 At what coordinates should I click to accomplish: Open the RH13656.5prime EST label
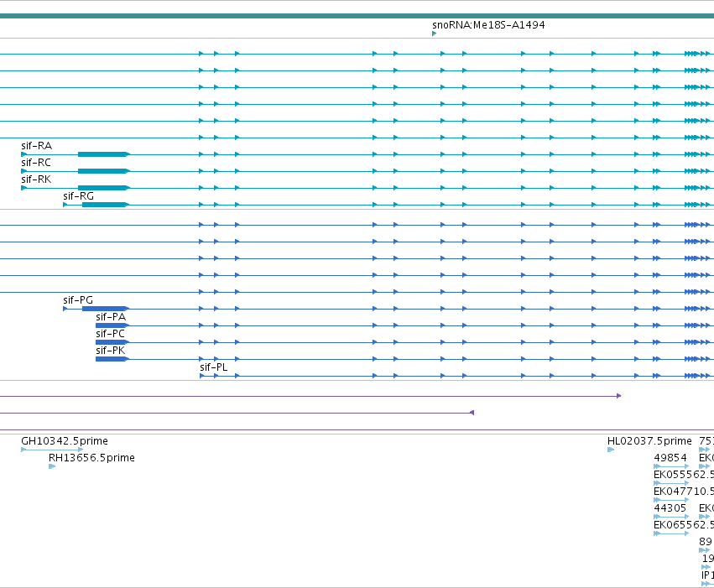[x=91, y=458]
